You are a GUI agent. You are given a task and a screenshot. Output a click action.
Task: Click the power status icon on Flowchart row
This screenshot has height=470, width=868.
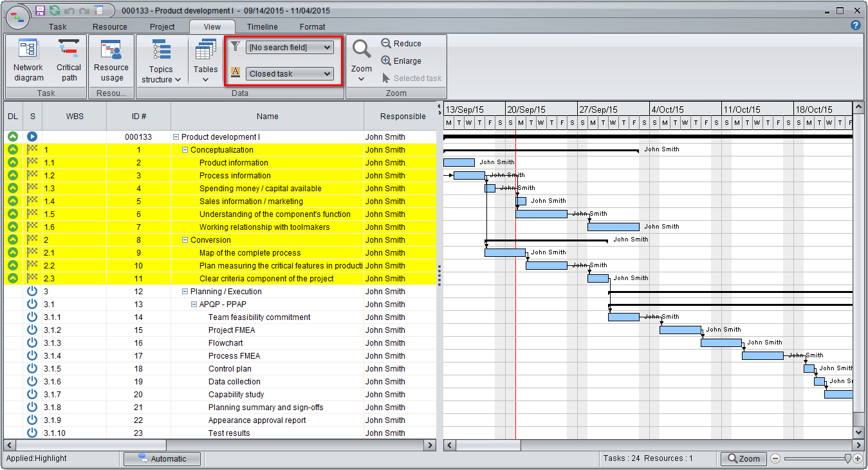(x=32, y=343)
